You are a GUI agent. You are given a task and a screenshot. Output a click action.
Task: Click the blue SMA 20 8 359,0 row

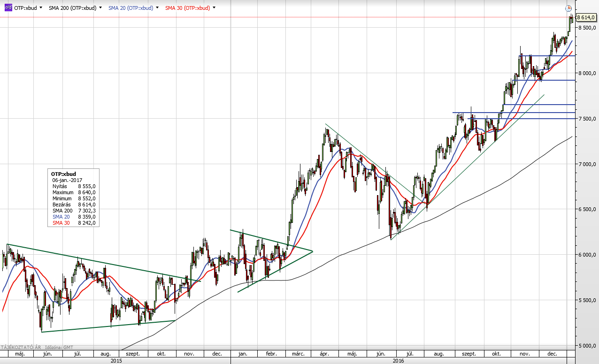tap(74, 217)
